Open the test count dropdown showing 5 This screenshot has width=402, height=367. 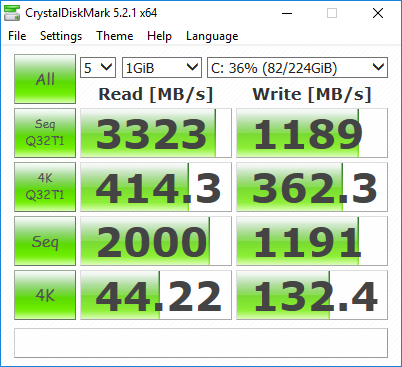(98, 68)
